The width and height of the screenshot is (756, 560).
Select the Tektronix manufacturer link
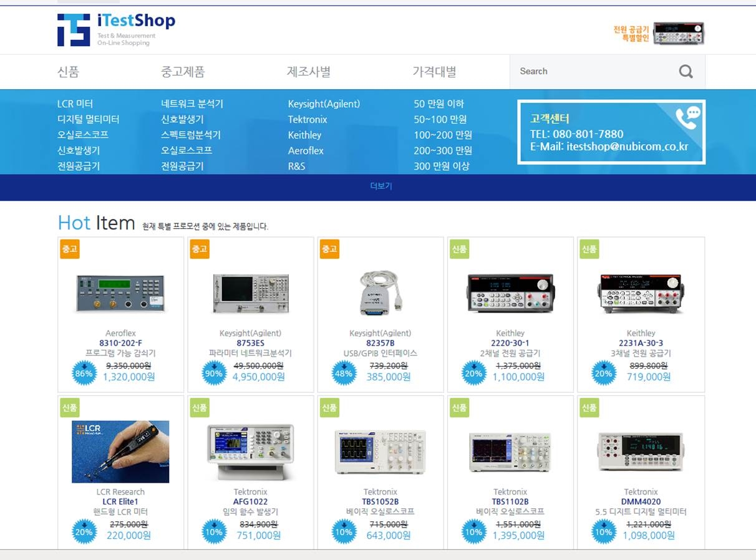[x=308, y=119]
